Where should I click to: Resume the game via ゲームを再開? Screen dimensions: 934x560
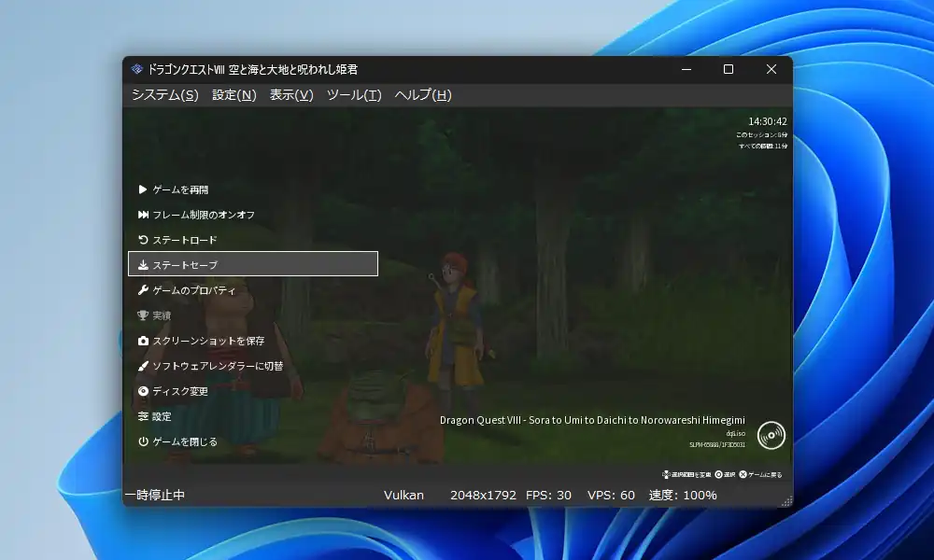click(180, 189)
